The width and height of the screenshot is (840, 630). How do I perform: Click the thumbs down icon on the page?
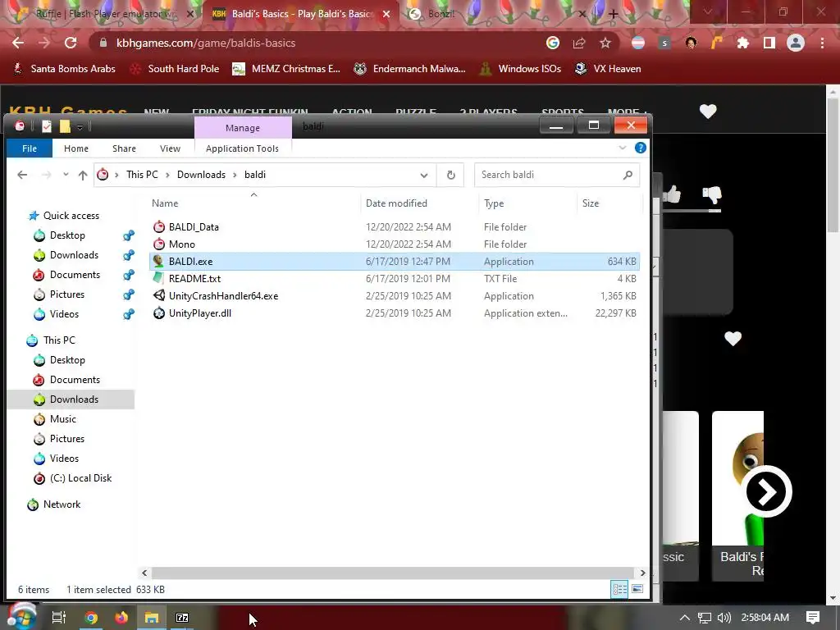[712, 194]
